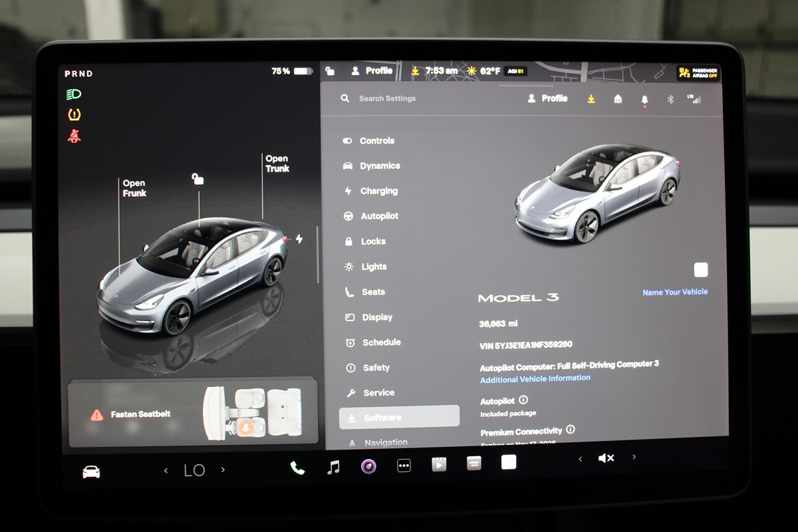The image size is (798, 532).
Task: Open Charging in the settings sidebar
Action: (378, 191)
